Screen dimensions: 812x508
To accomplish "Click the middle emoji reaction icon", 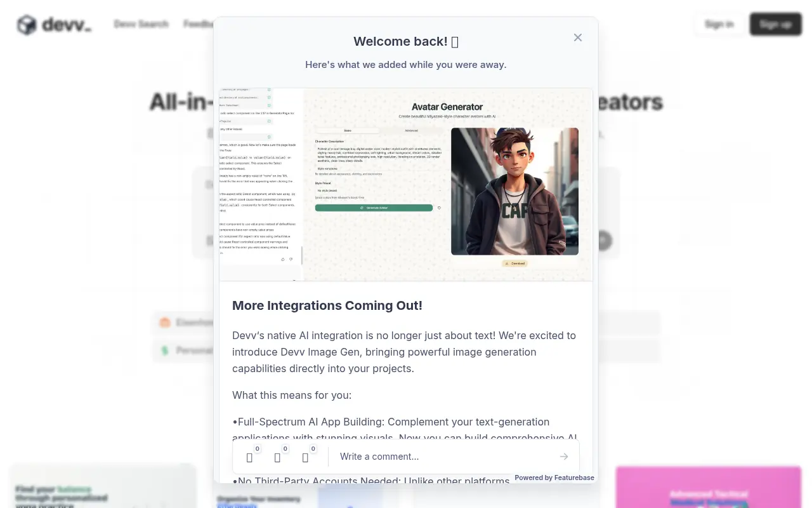I will pyautogui.click(x=277, y=457).
